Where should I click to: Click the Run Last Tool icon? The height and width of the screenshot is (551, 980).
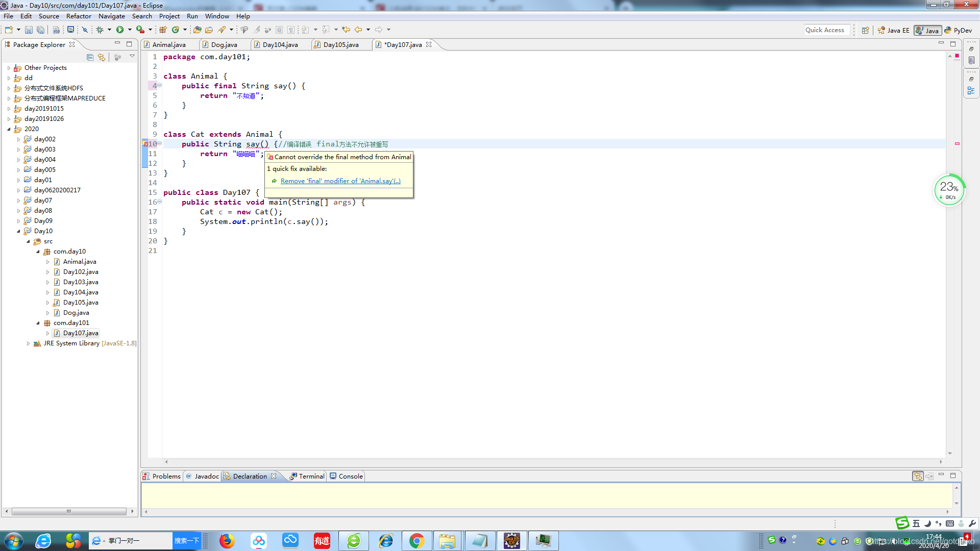coord(140,30)
